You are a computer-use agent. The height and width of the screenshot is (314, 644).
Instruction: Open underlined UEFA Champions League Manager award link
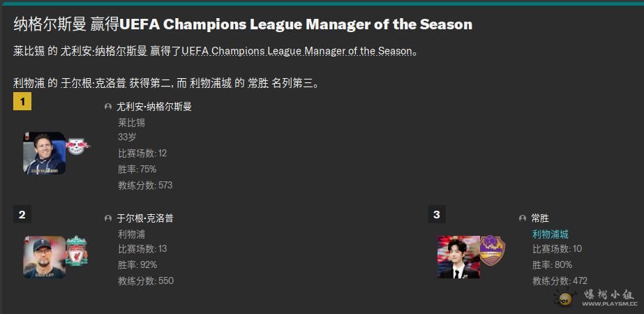click(x=297, y=52)
